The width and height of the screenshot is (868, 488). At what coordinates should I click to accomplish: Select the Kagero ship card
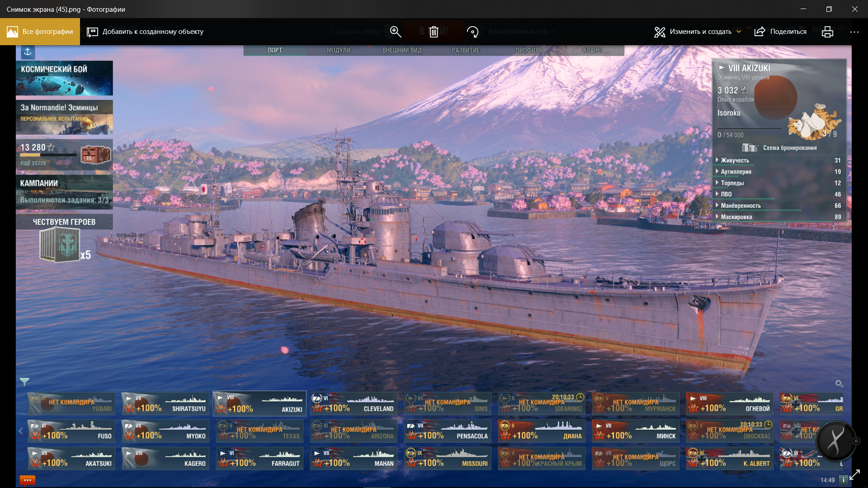click(165, 459)
